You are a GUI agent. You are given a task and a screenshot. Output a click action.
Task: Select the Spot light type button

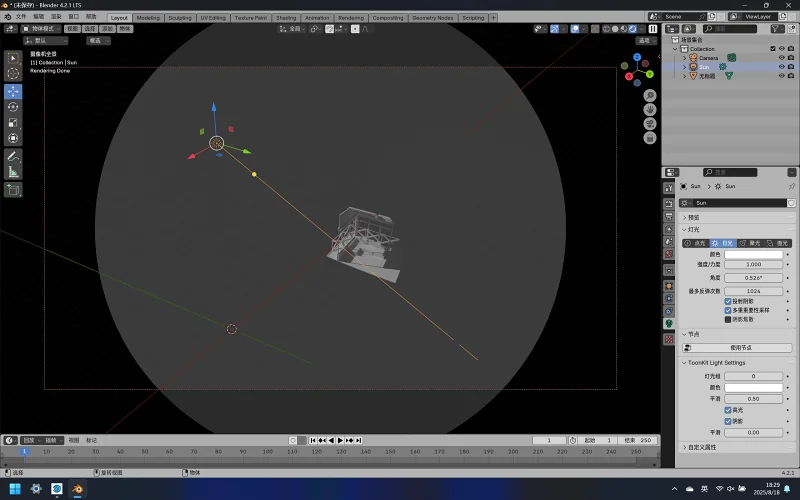click(750, 243)
